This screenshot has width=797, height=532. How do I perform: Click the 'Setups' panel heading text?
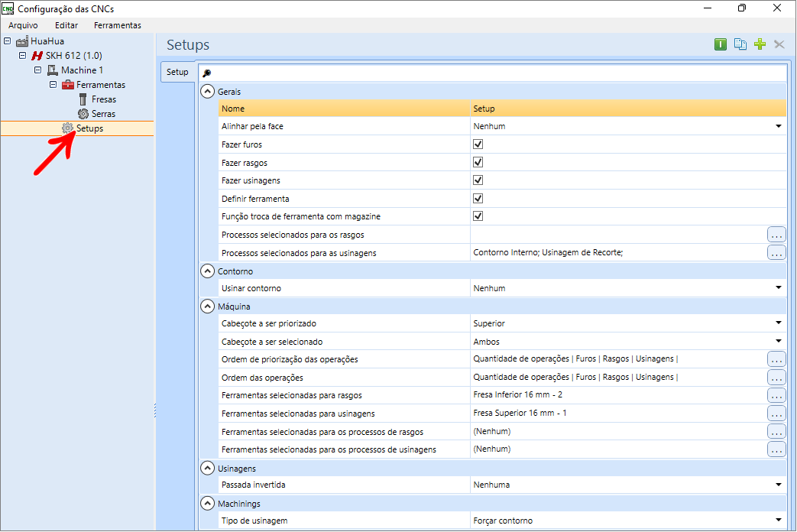click(188, 45)
